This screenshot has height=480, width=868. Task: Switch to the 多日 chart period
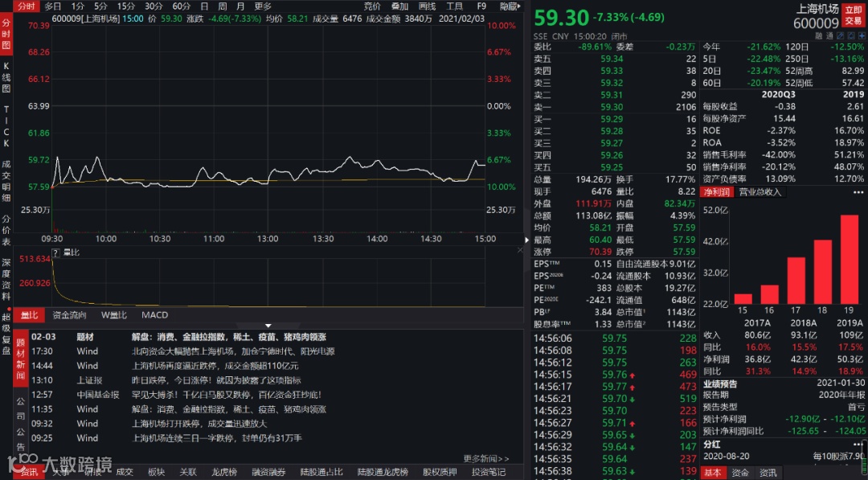pos(52,6)
